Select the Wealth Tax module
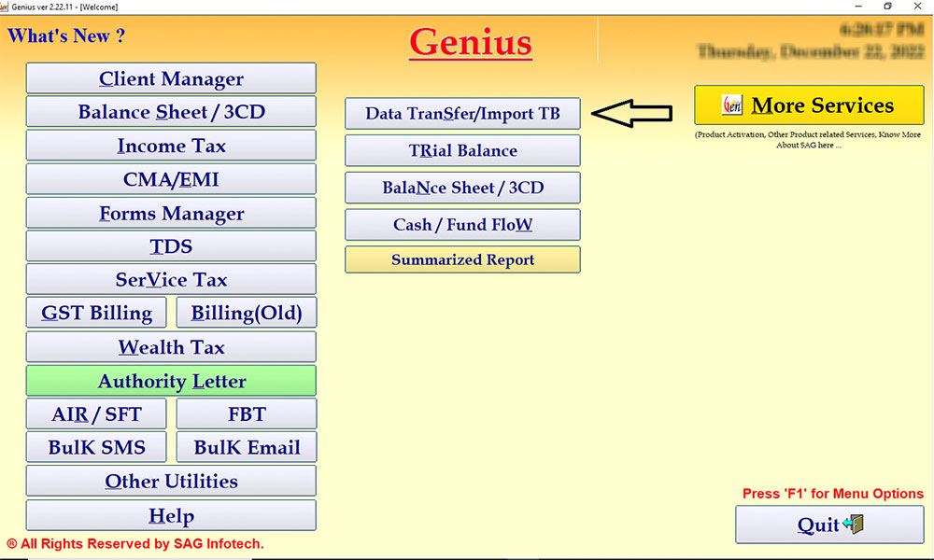 click(170, 345)
